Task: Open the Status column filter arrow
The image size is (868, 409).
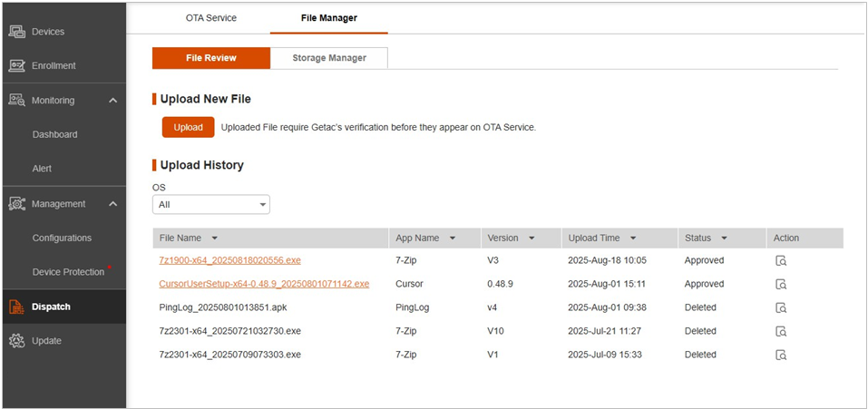Action: pyautogui.click(x=724, y=239)
